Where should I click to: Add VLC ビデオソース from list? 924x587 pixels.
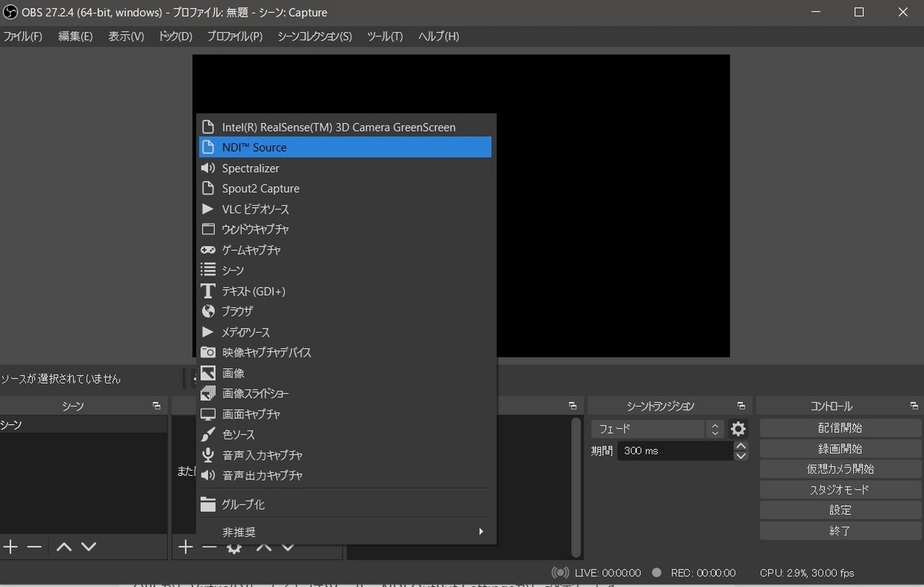pyautogui.click(x=345, y=209)
